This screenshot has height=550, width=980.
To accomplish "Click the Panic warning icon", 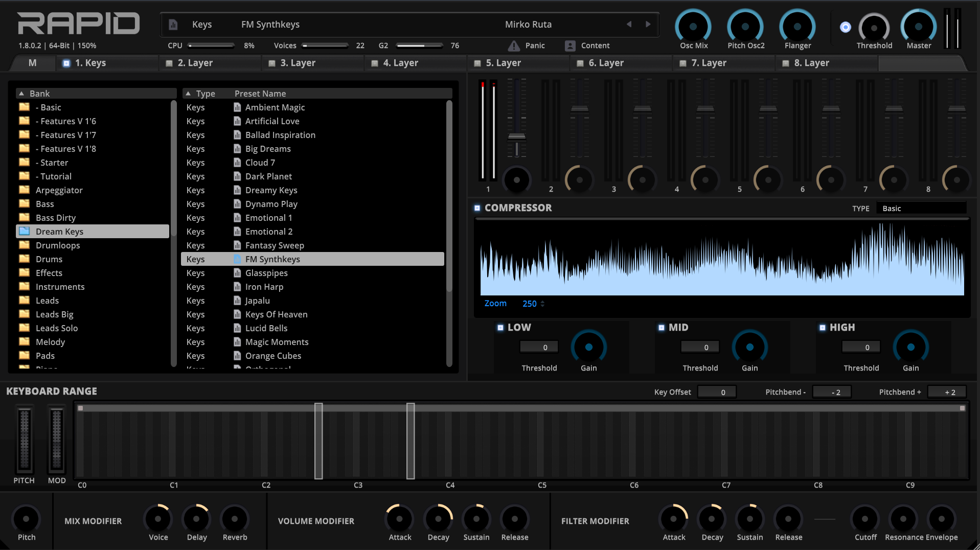I will 514,46.
